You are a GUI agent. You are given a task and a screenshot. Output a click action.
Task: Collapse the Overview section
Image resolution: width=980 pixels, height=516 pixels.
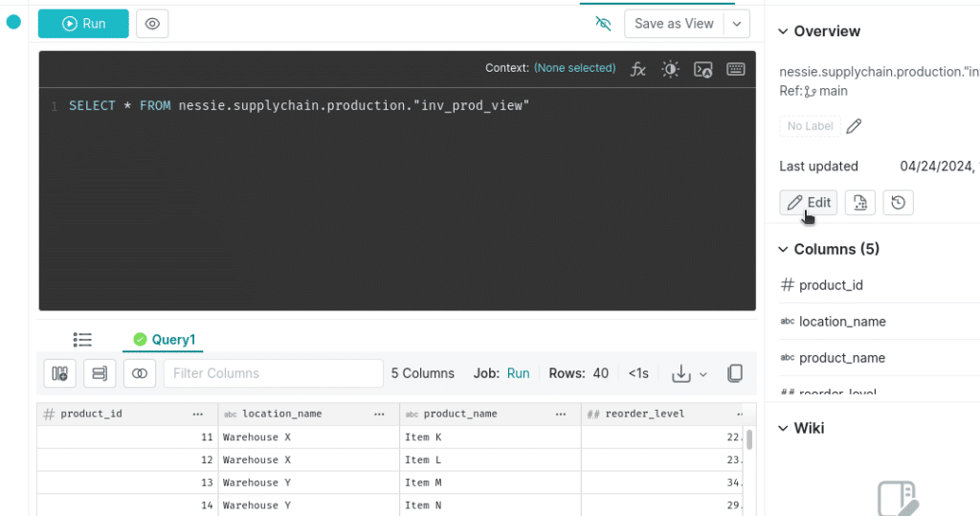[x=783, y=32]
